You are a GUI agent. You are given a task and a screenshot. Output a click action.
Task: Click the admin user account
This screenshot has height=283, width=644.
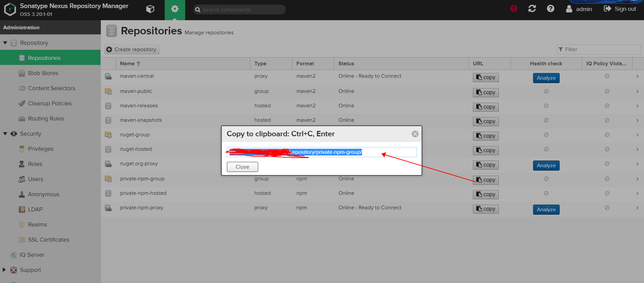pos(579,9)
